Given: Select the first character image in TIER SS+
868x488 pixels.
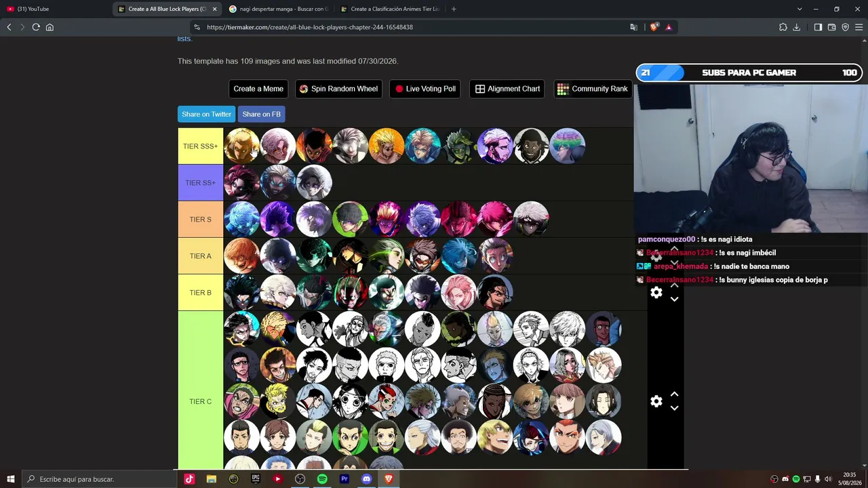Looking at the screenshot, I should pyautogui.click(x=242, y=182).
